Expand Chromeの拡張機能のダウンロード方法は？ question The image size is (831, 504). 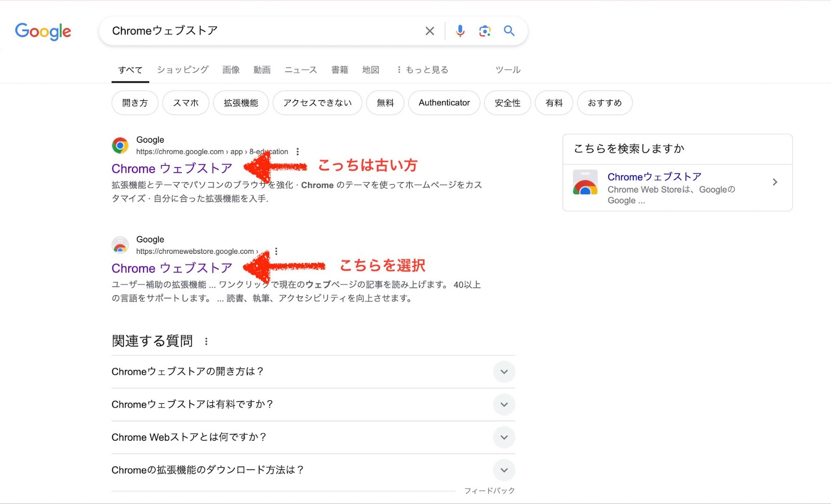point(313,470)
